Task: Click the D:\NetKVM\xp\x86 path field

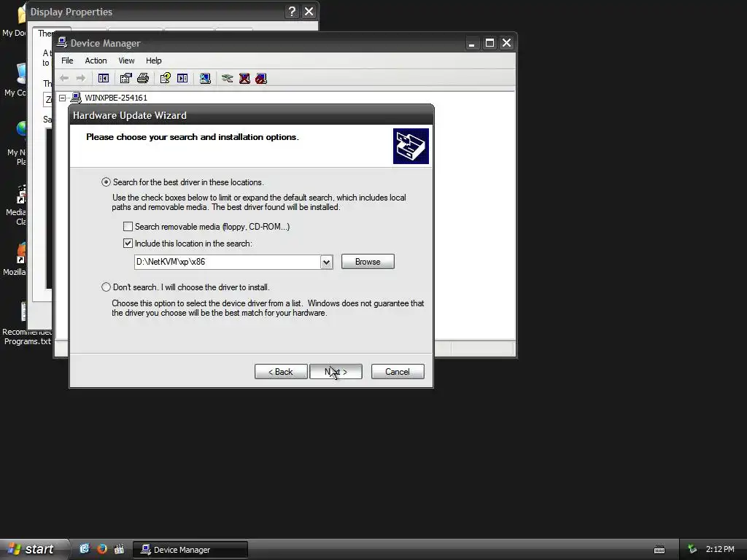Action: tap(228, 262)
